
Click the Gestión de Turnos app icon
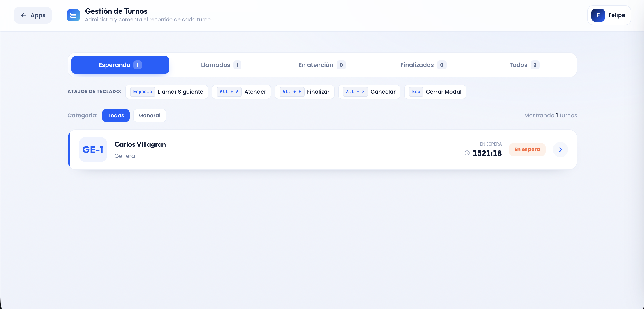[73, 15]
